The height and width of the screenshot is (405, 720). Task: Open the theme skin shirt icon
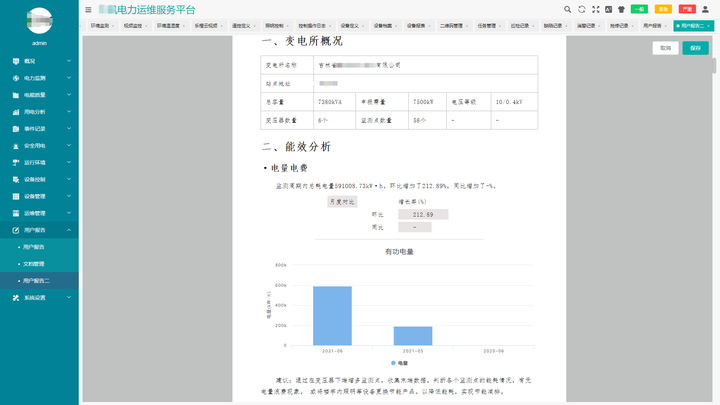click(x=621, y=9)
